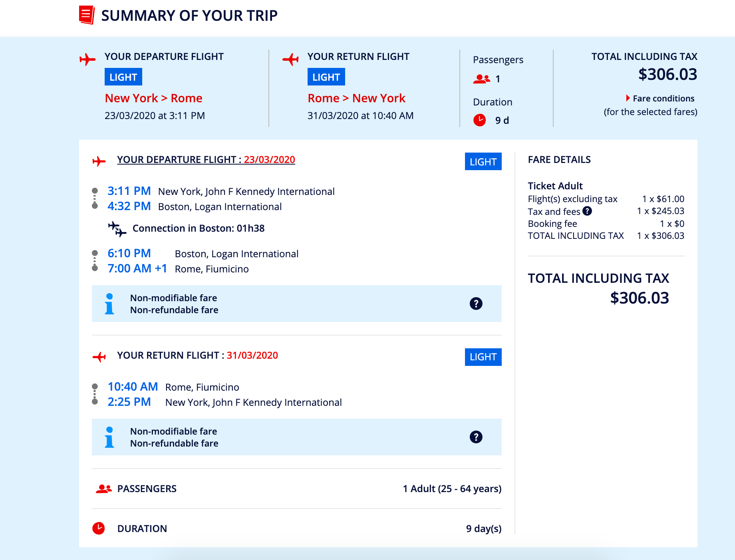
Task: Click the Passengers row icon near the bottom
Action: (x=104, y=489)
